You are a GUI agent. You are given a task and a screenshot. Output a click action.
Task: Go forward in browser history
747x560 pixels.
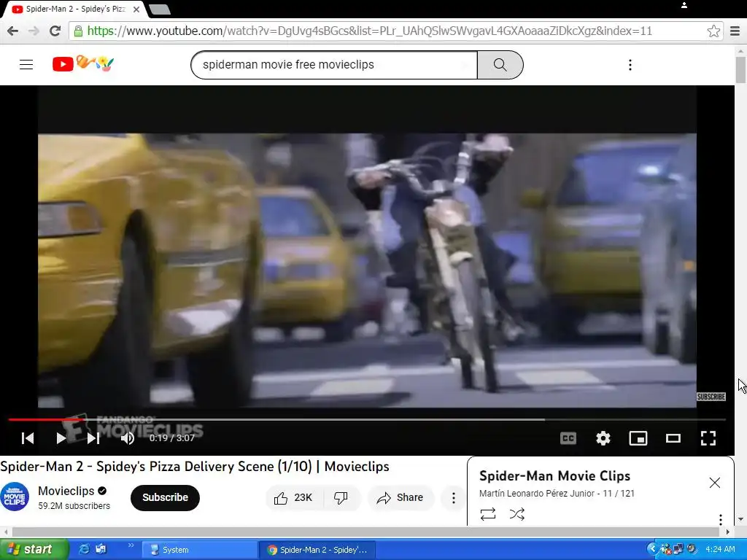(x=34, y=31)
